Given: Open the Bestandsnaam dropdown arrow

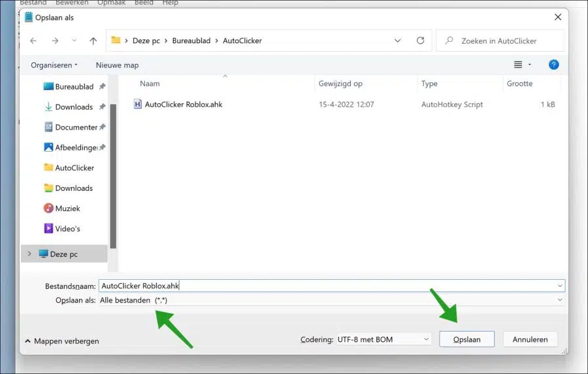Looking at the screenshot, I should point(559,286).
